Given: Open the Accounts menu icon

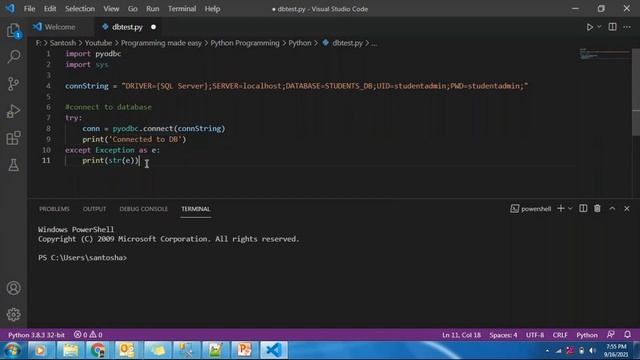Looking at the screenshot, I should [13, 288].
